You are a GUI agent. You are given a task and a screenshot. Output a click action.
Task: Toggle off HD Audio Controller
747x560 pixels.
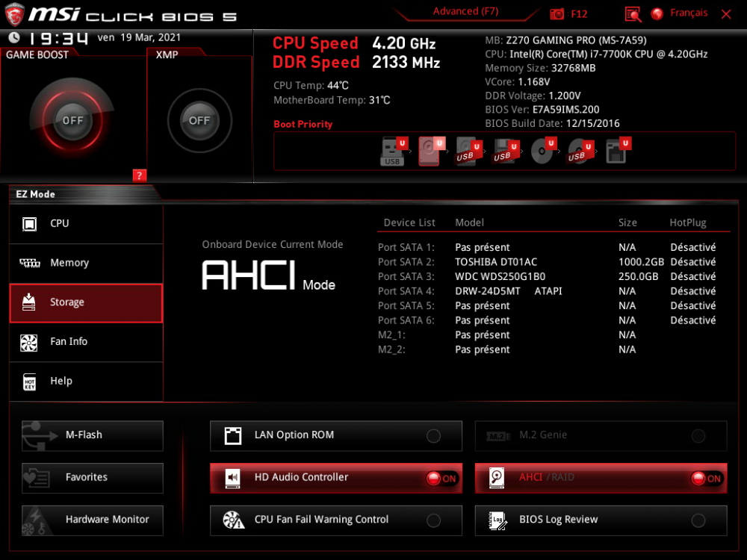(x=441, y=479)
